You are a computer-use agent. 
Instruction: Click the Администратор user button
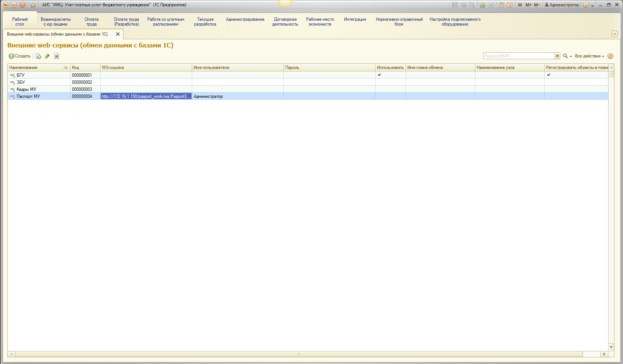click(562, 5)
